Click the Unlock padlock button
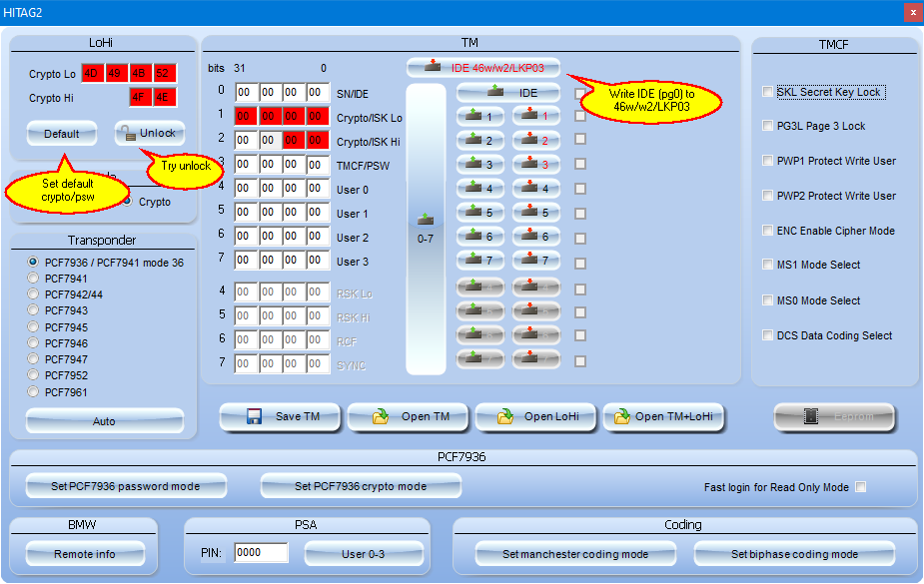Screen dimensions: 924x584 [150, 134]
